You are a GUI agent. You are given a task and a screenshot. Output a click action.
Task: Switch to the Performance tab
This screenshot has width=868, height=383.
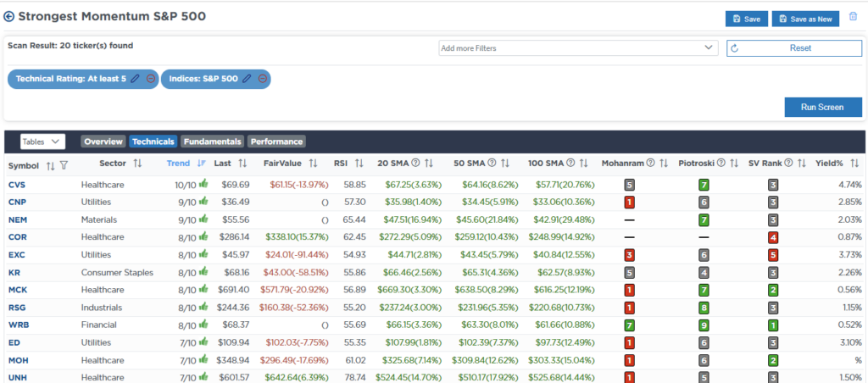point(277,142)
